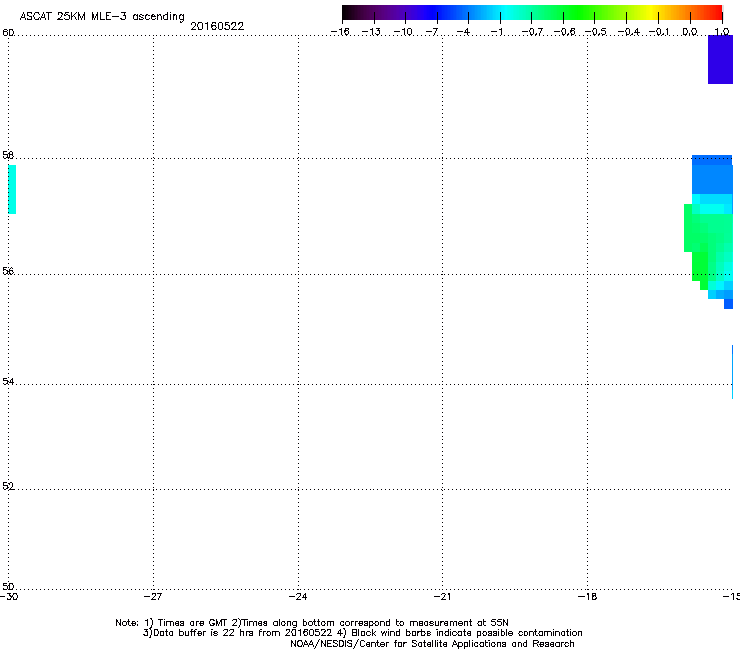Click the purple data block near latitude 60

[x=720, y=59]
